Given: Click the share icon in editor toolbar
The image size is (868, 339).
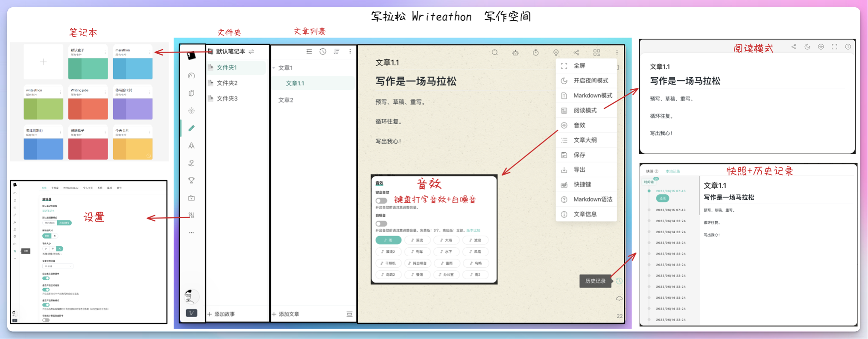Looking at the screenshot, I should [x=576, y=53].
